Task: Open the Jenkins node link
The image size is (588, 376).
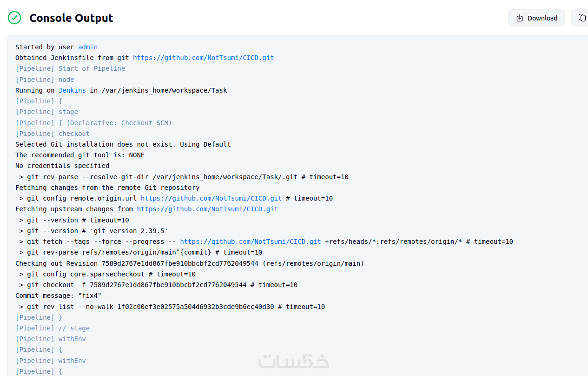Action: point(72,90)
